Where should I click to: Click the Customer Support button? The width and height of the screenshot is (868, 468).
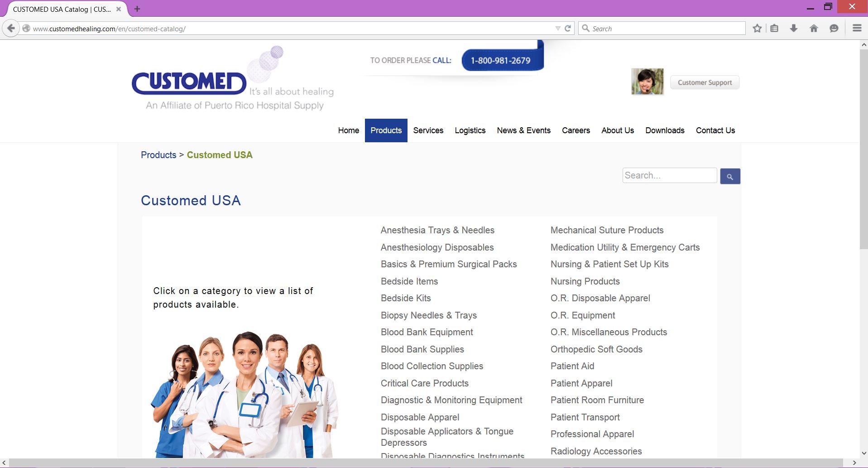(x=705, y=82)
